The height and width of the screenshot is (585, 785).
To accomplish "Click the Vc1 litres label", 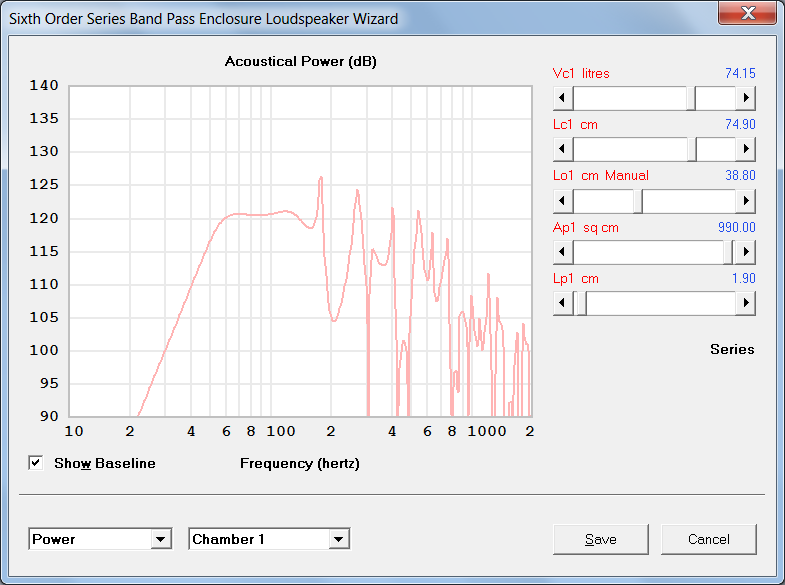I will [581, 74].
